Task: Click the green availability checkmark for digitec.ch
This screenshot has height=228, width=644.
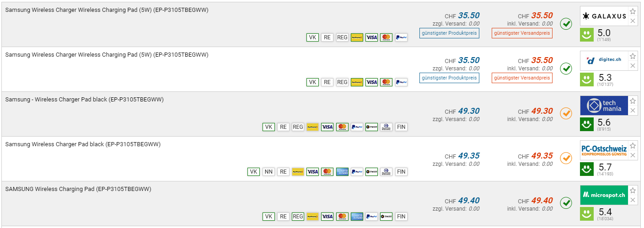Action: click(x=566, y=69)
